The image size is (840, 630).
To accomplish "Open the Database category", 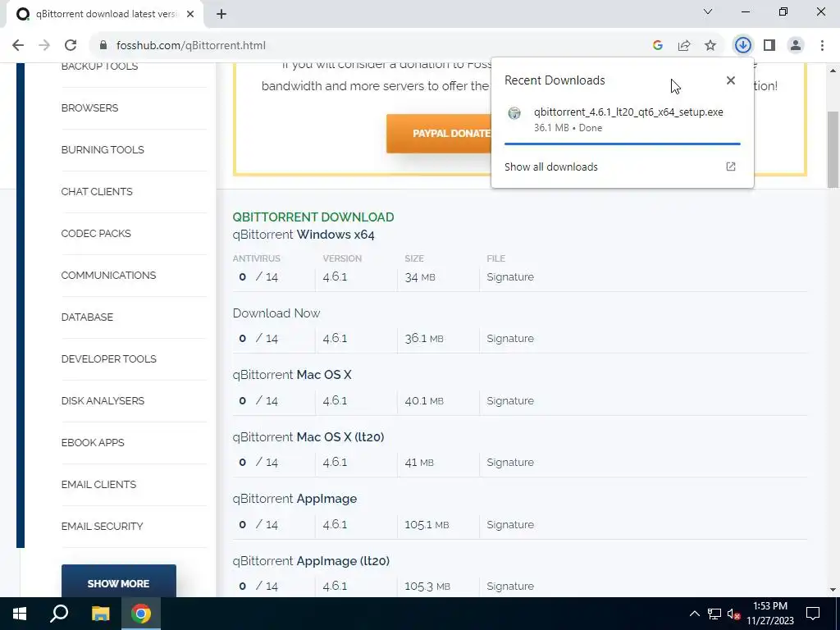I will pos(87,317).
